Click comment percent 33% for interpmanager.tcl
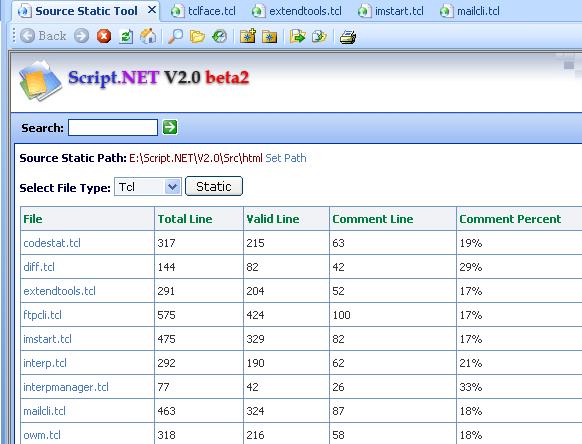This screenshot has height=444, width=582. pyautogui.click(x=471, y=387)
